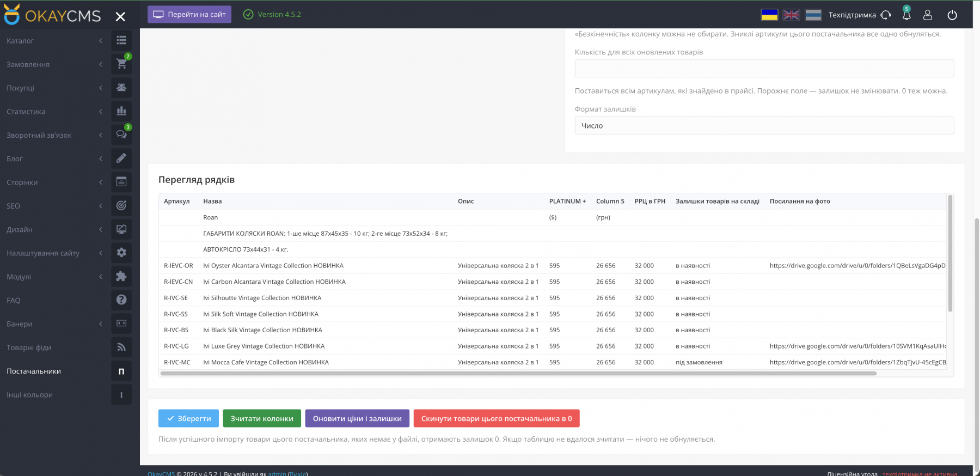Open the Banners icon in sidebar

pyautogui.click(x=121, y=324)
